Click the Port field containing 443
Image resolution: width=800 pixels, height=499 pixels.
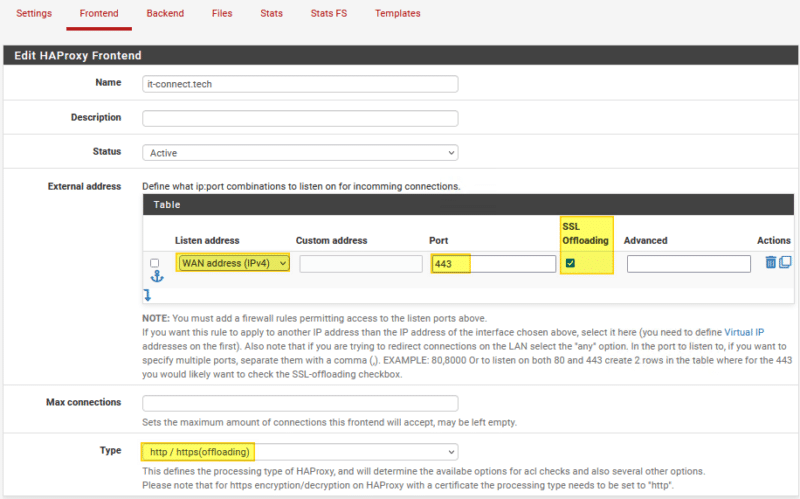(x=493, y=264)
